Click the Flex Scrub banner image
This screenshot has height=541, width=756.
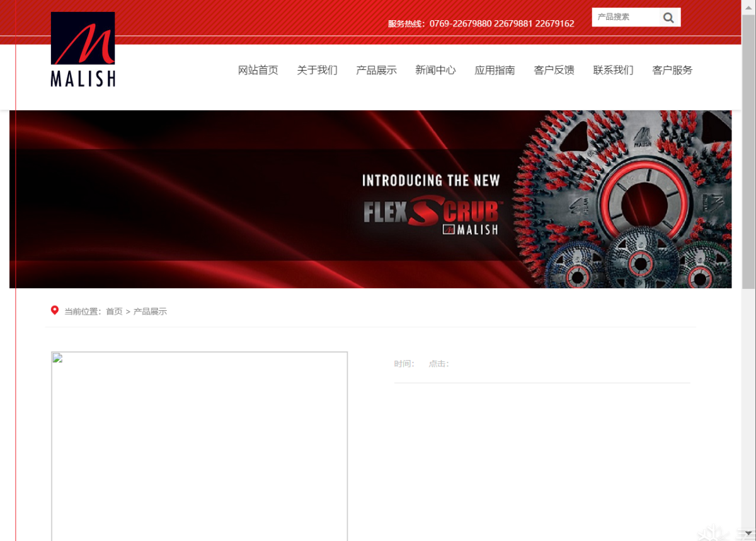click(370, 199)
